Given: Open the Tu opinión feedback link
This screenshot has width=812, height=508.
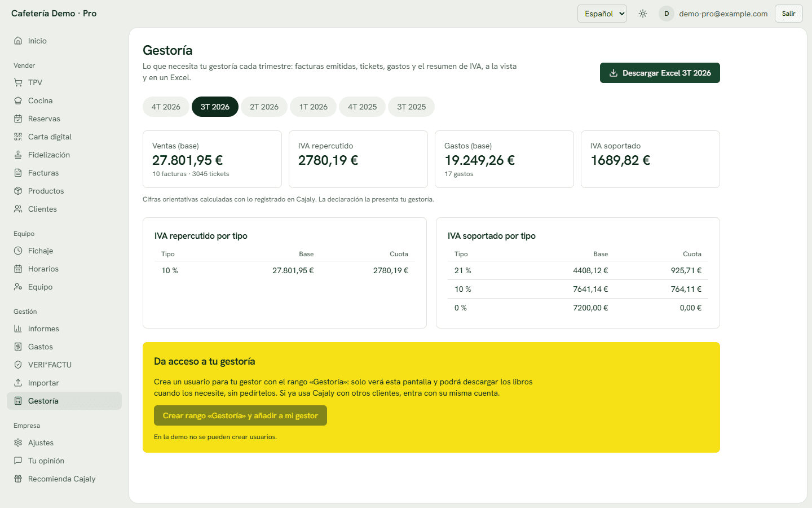Looking at the screenshot, I should tap(64, 461).
